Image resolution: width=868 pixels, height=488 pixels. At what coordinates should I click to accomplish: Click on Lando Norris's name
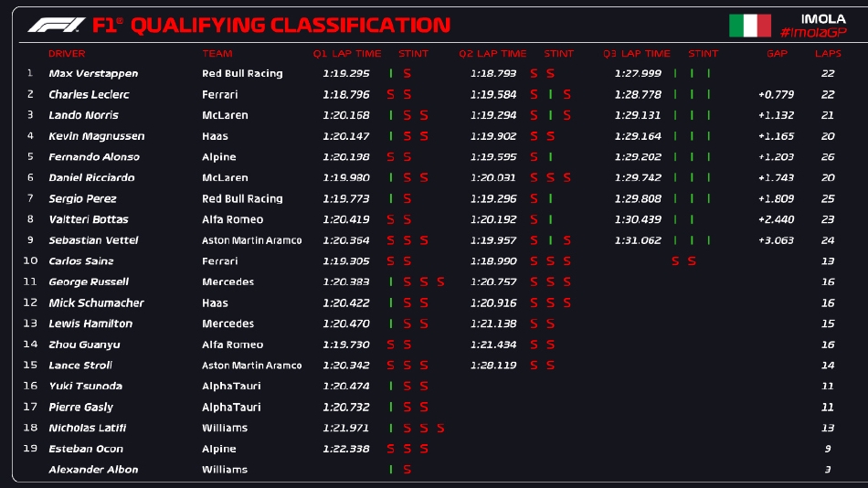(x=83, y=115)
